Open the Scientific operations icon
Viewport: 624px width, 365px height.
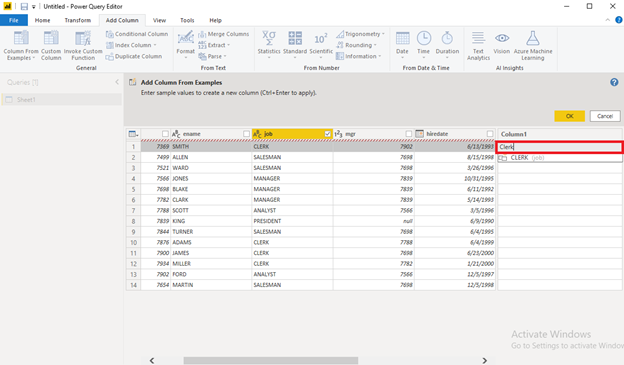tap(321, 39)
